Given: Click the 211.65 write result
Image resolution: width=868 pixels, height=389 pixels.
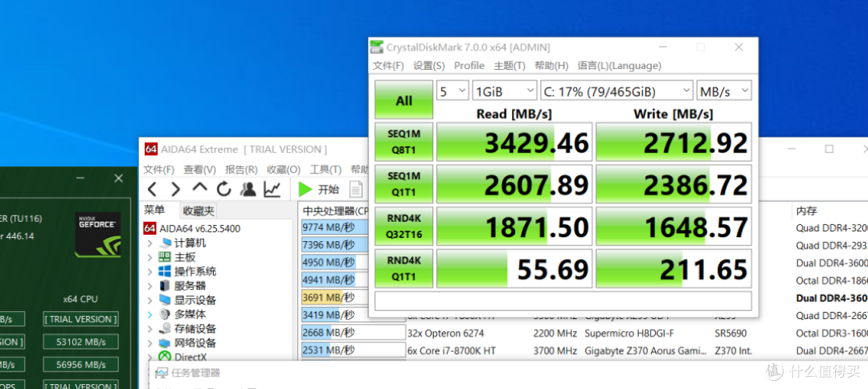Looking at the screenshot, I should pyautogui.click(x=674, y=268).
